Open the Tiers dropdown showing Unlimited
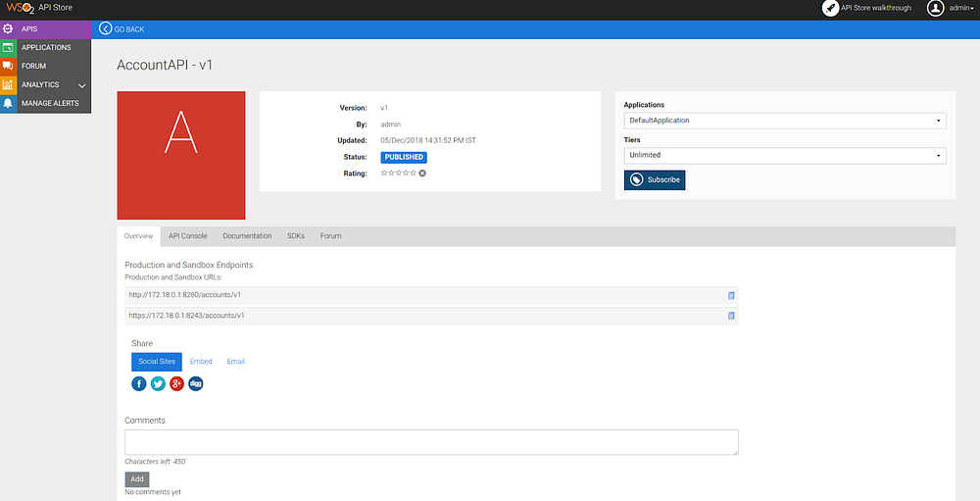 tap(785, 155)
